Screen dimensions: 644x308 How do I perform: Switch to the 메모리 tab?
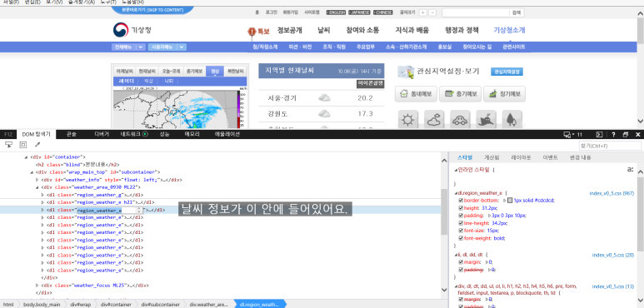[x=192, y=134]
